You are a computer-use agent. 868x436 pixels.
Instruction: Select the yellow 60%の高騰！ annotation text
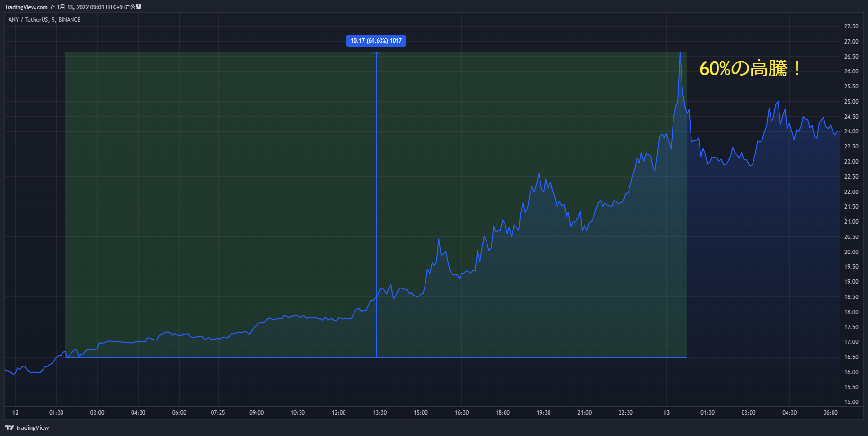click(x=751, y=69)
